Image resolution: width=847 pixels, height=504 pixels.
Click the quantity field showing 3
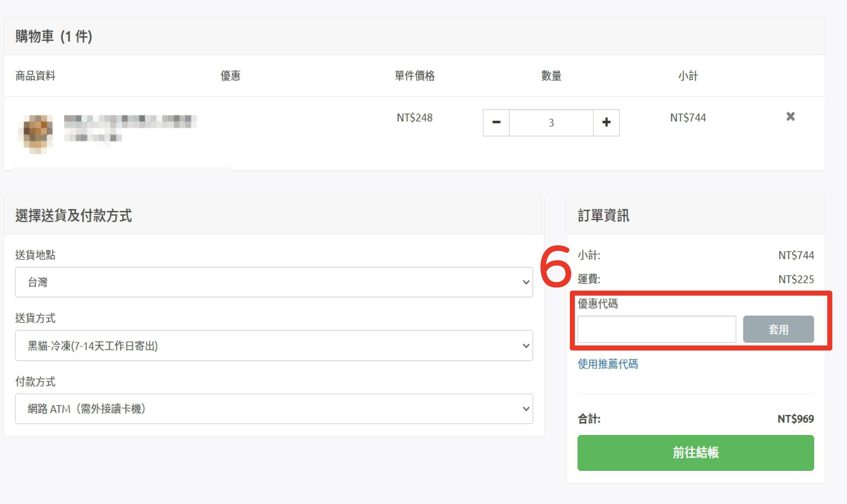tap(551, 123)
